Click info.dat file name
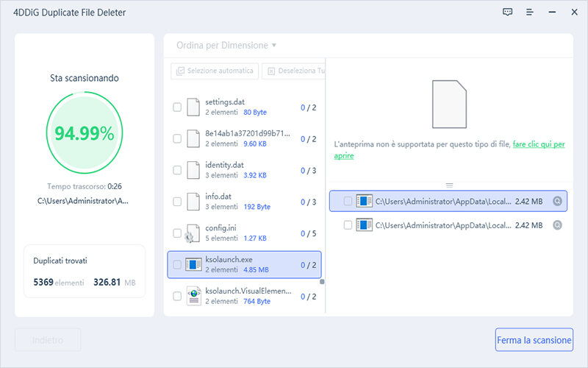This screenshot has height=368, width=588. [218, 197]
